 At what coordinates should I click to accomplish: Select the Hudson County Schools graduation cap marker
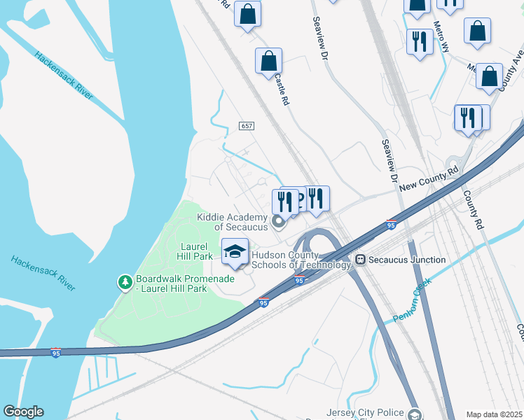(235, 253)
